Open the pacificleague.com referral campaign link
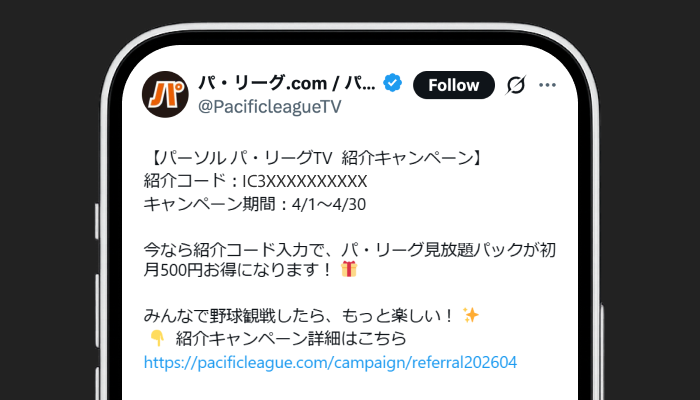This screenshot has width=700, height=400. pos(330,362)
